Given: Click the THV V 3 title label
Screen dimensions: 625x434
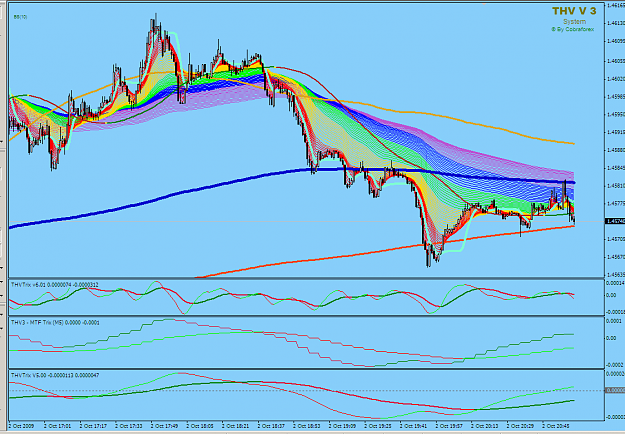Looking at the screenshot, I should 574,11.
